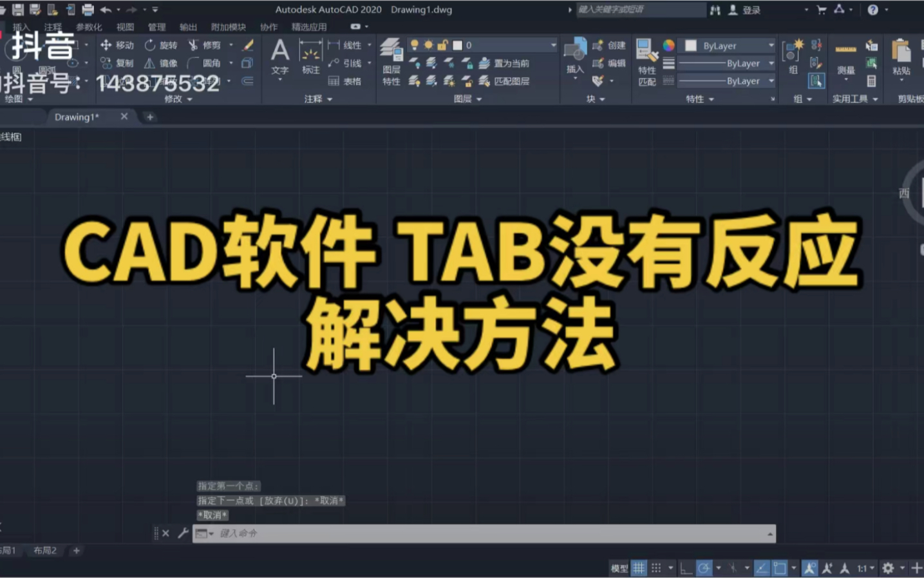Expand the 修改 (Modify) panel
This screenshot has height=578, width=924.
(178, 99)
